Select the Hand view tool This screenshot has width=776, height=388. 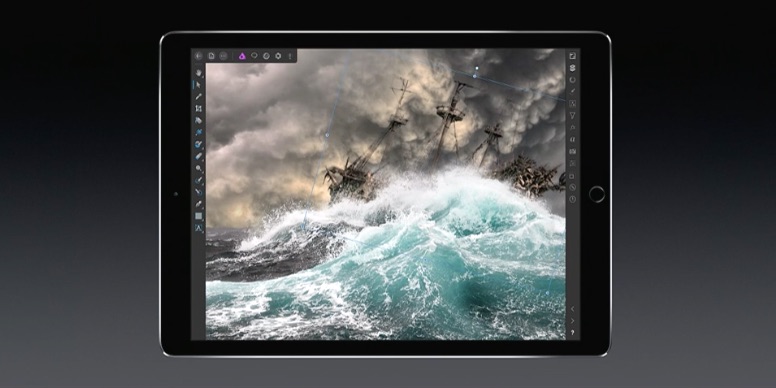pos(199,73)
